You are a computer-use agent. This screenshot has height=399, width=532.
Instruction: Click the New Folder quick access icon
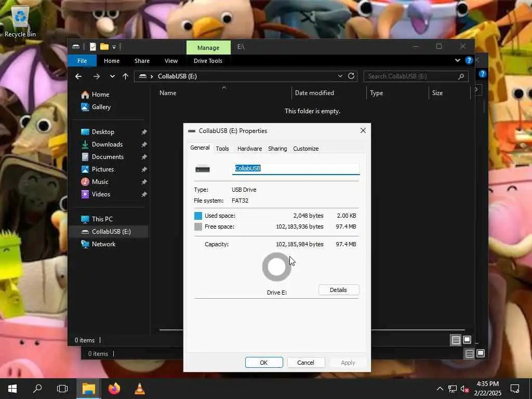coord(104,47)
